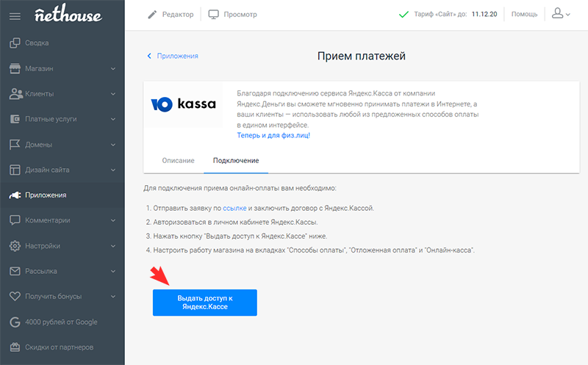Click Тариф «Сайт» до: text
The image size is (588, 365).
click(x=440, y=14)
